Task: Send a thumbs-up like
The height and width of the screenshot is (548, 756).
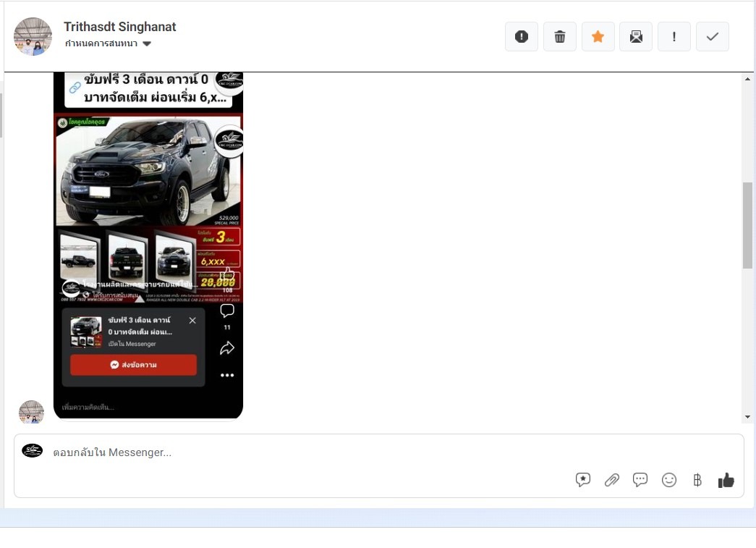Action: 726,480
